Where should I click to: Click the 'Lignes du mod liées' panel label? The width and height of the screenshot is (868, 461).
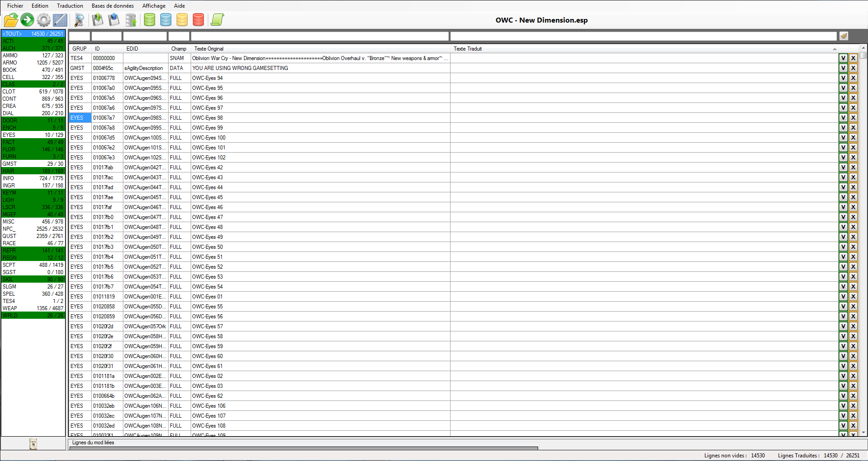coord(93,442)
